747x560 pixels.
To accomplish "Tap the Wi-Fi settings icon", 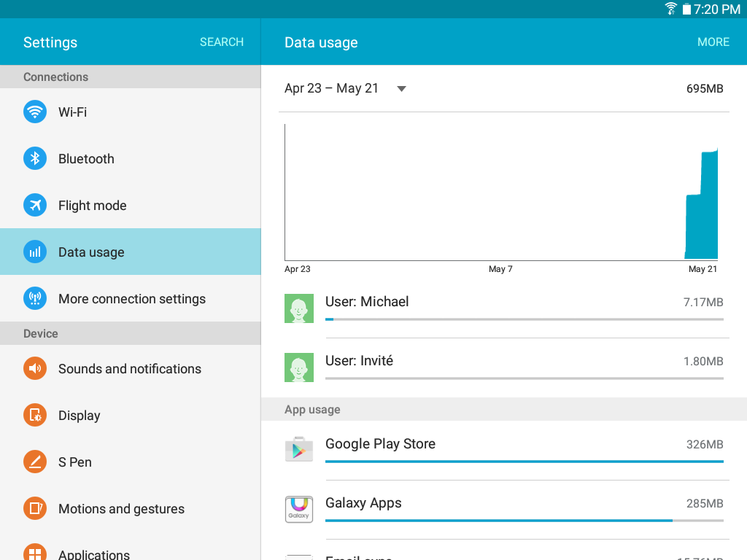I will pos(35,112).
